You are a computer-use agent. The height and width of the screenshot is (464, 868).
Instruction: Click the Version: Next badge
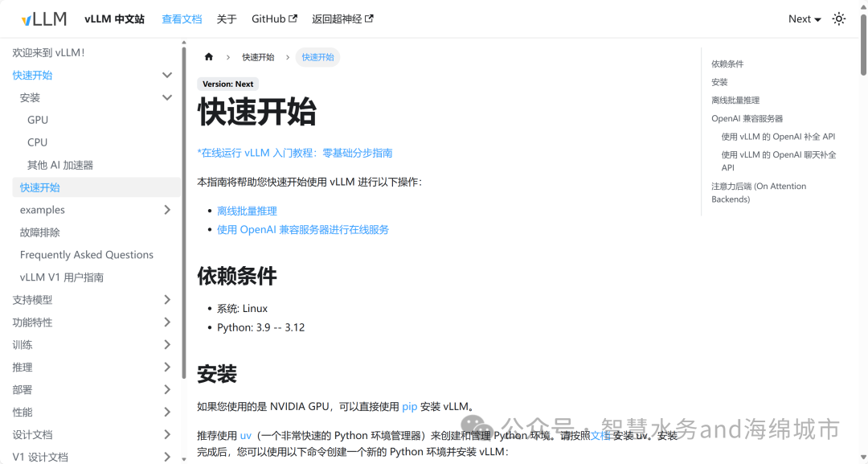(227, 84)
